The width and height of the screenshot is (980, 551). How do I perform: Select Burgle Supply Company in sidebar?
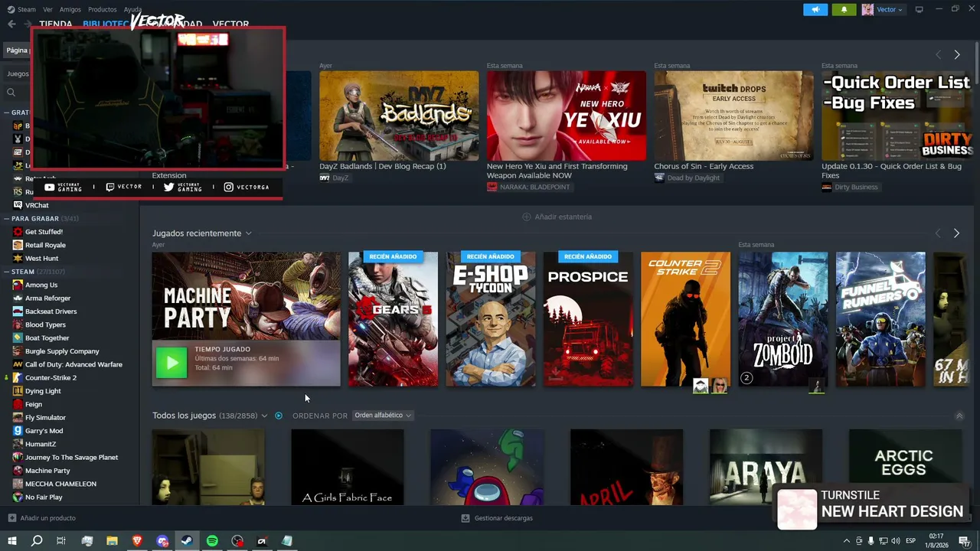click(x=62, y=351)
